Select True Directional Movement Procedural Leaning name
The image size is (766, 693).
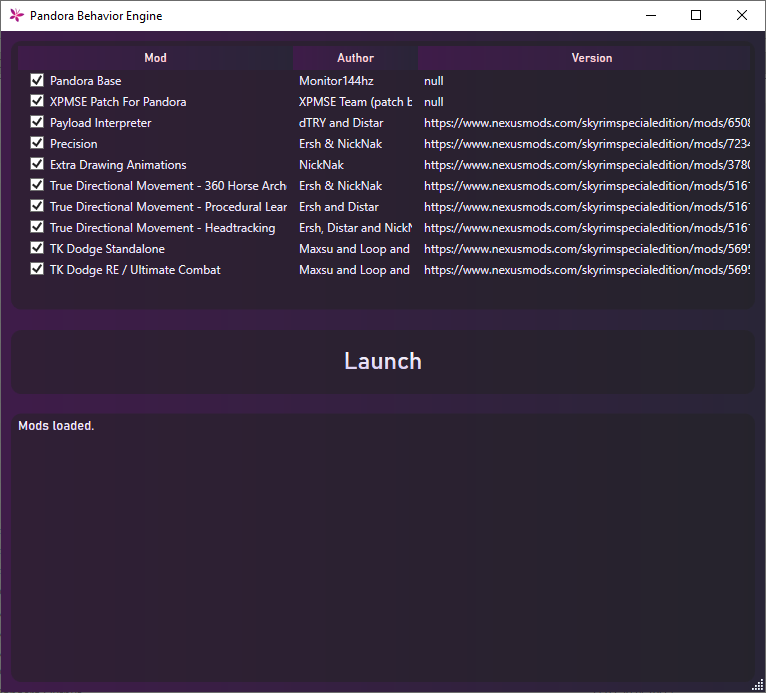(168, 207)
